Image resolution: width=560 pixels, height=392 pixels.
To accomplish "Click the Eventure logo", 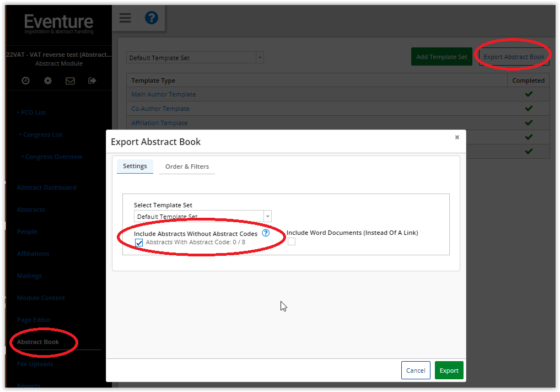I will (x=59, y=24).
